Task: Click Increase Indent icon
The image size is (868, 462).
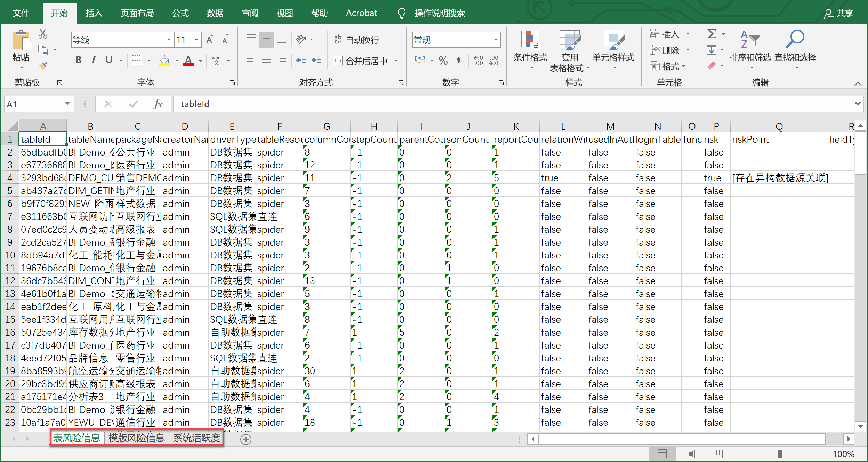Action: [x=316, y=61]
